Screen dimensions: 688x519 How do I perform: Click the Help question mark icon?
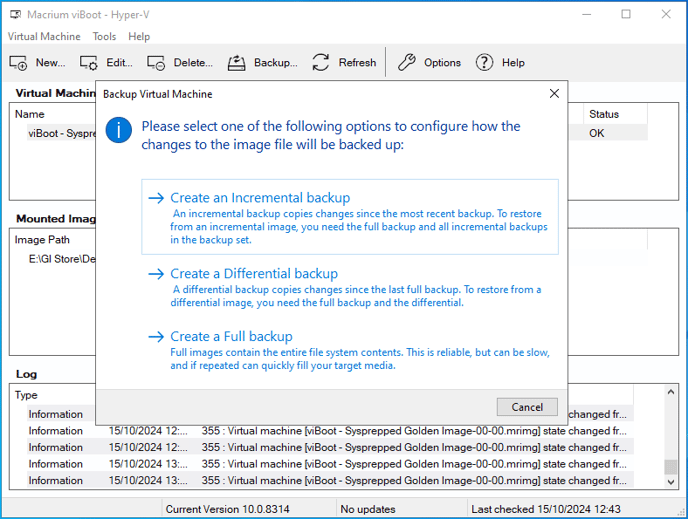pos(484,63)
